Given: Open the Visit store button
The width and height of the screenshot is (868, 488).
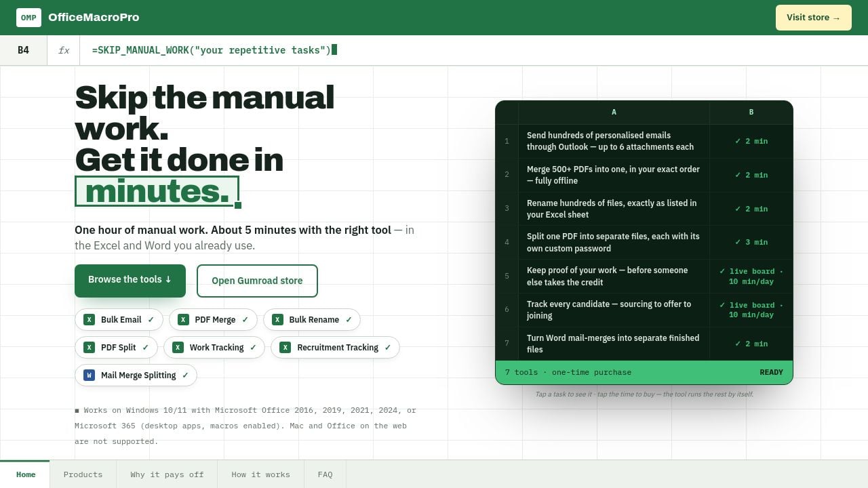Looking at the screenshot, I should (814, 18).
